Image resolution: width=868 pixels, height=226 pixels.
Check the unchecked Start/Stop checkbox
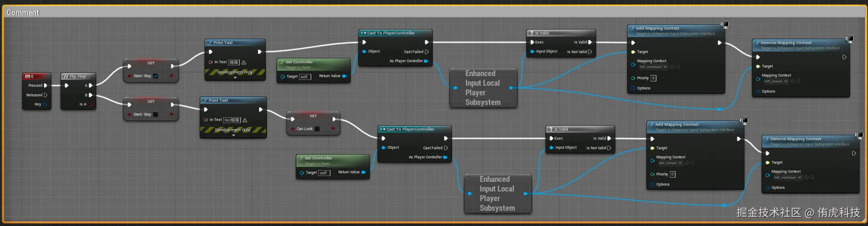pos(155,115)
